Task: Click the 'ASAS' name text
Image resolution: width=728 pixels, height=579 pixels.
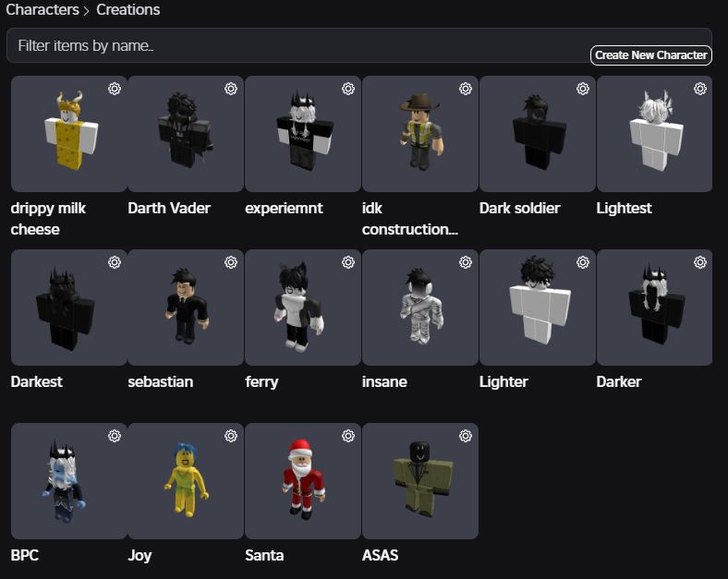Action: [x=380, y=555]
